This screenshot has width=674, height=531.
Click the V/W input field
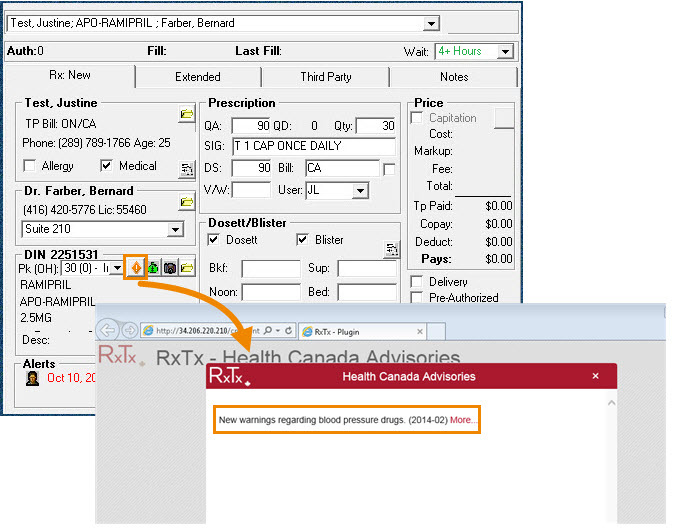[x=251, y=190]
